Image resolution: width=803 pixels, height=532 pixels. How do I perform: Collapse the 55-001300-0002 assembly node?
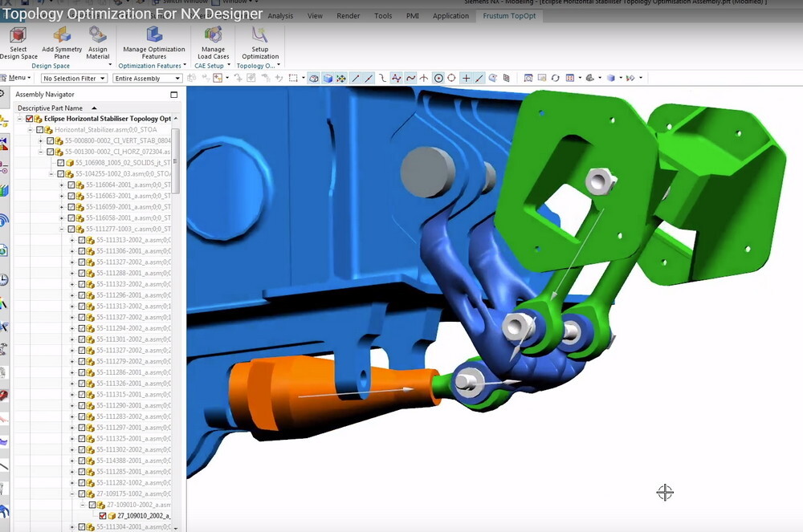[40, 151]
